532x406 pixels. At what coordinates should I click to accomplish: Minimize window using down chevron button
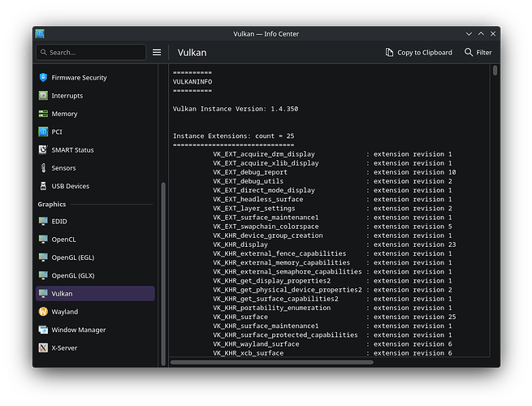pos(469,34)
